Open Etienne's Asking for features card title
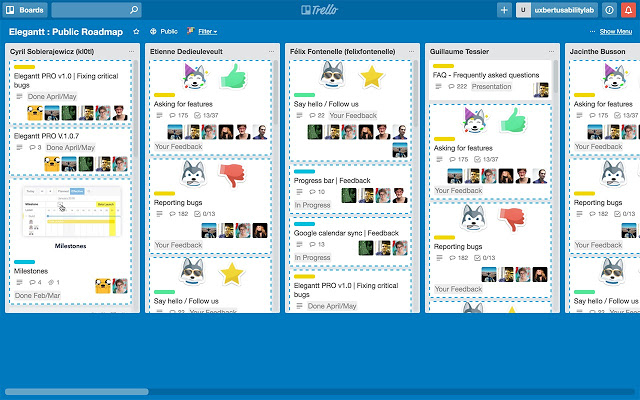 tap(183, 104)
